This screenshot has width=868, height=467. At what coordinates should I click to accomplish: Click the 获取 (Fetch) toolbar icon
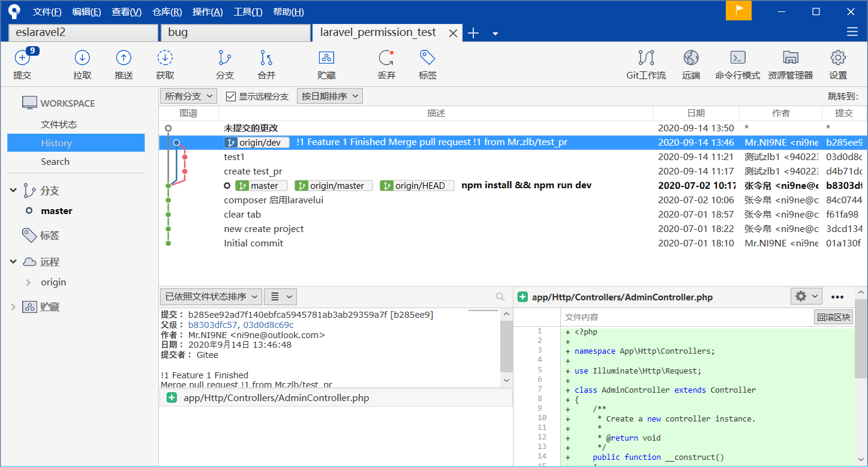(165, 58)
